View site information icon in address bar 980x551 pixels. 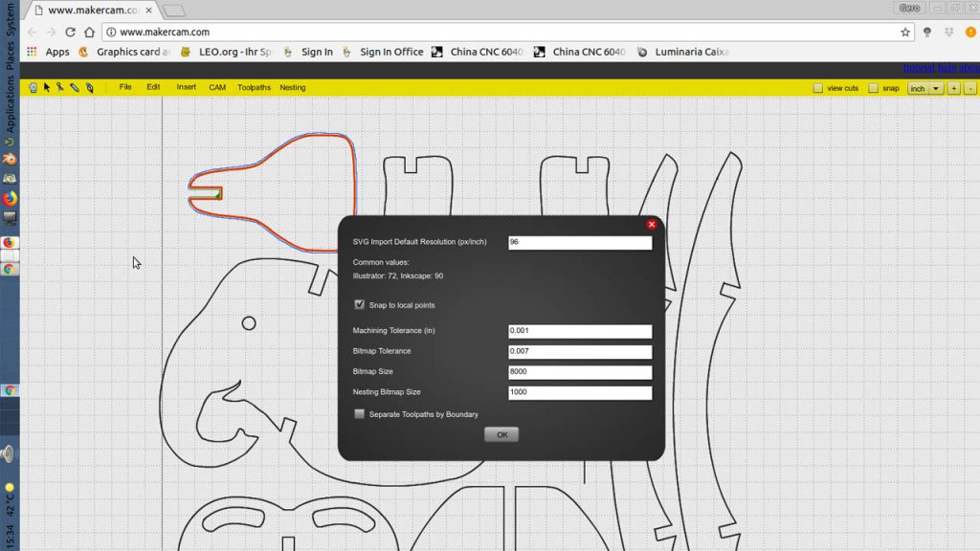coord(111,32)
